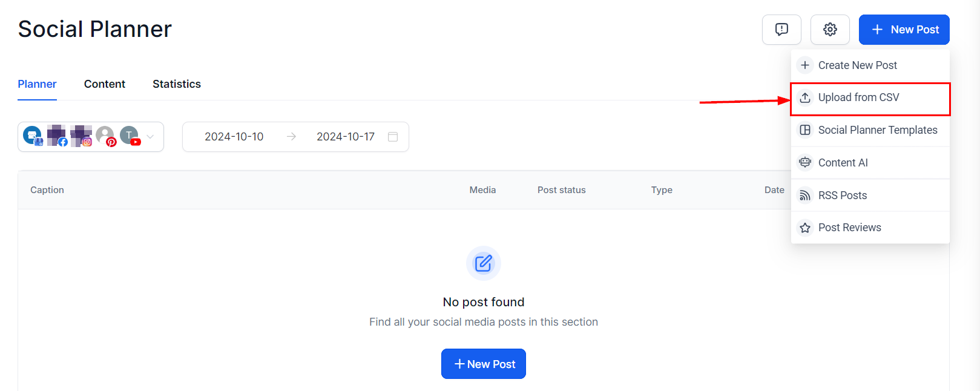
Task: Select Create New Post menu option
Action: pos(857,65)
